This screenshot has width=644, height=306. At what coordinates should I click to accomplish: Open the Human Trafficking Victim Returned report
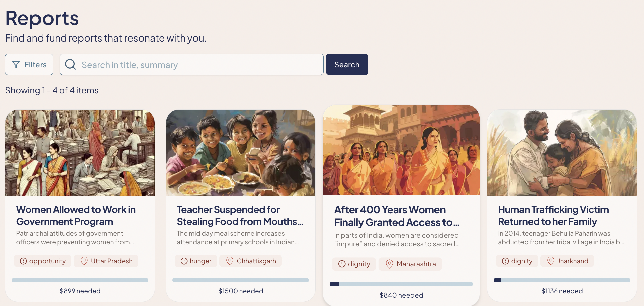tap(553, 215)
